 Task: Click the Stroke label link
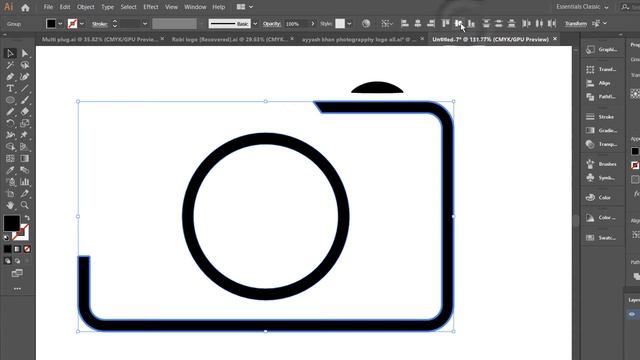pyautogui.click(x=100, y=24)
